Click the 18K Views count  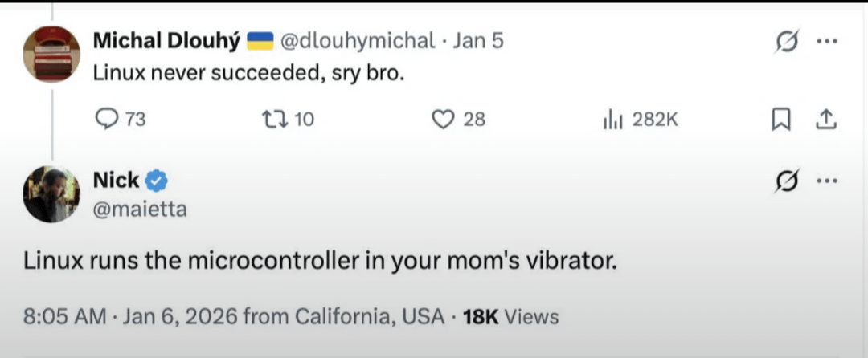(511, 316)
